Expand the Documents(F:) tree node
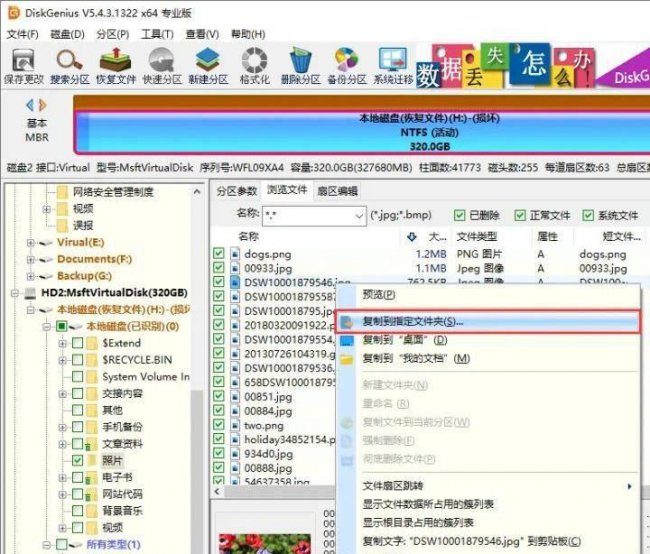 [30, 260]
